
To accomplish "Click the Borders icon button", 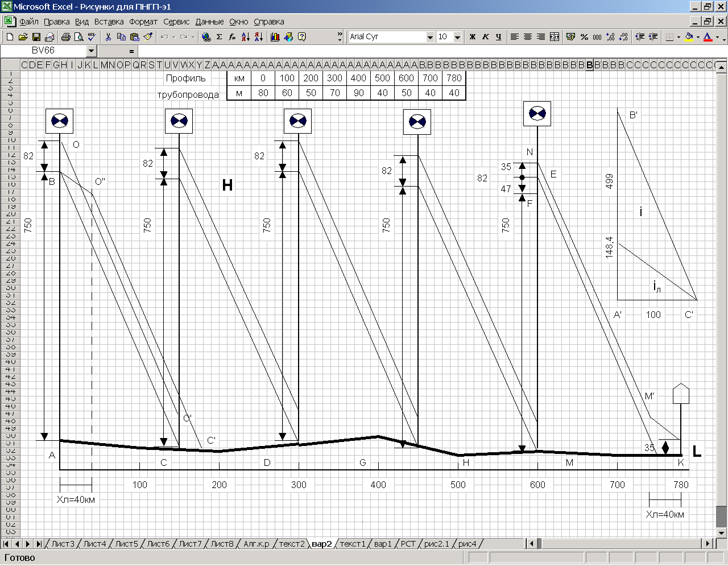I will pos(669,37).
